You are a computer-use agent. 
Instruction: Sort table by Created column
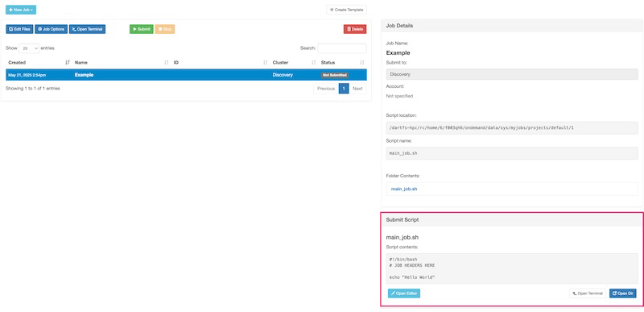(39, 63)
